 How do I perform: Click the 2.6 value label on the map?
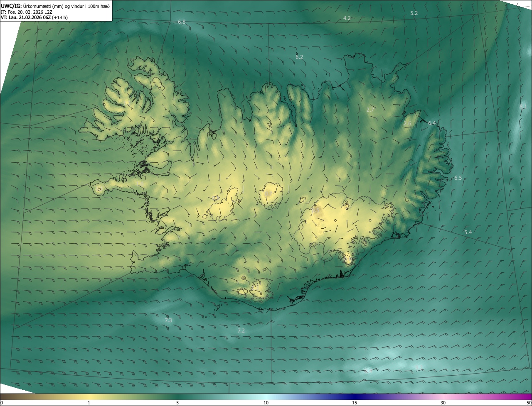click(x=407, y=124)
